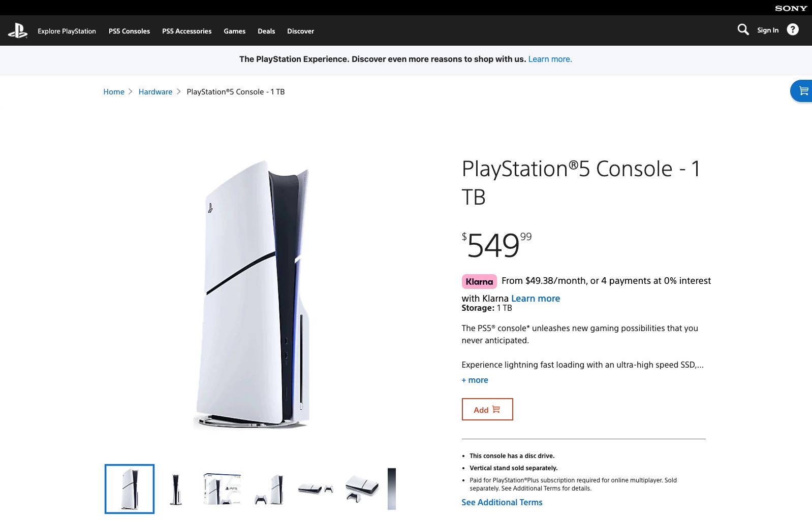
Task: Open the floating shopping cart
Action: pyautogui.click(x=803, y=91)
